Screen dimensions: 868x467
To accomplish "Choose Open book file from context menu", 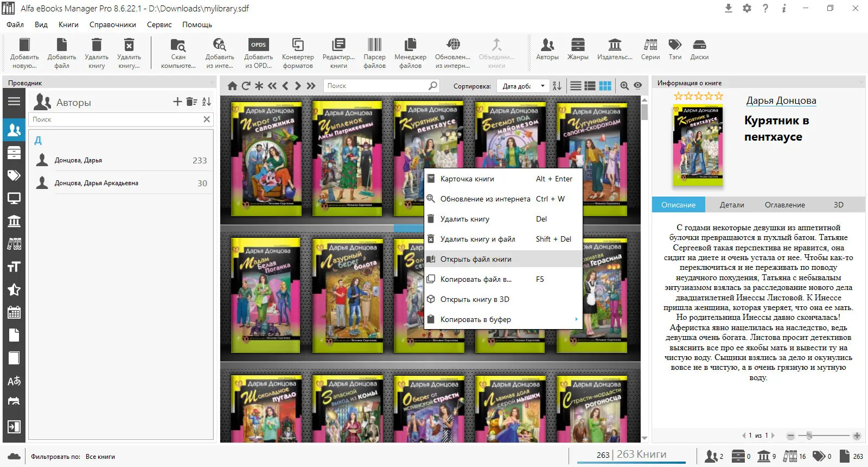I will (503, 259).
